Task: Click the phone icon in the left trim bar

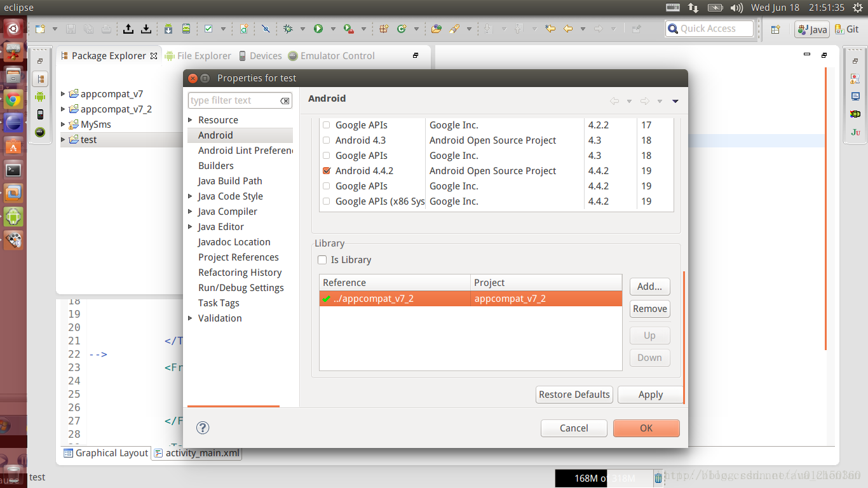Action: coord(40,114)
